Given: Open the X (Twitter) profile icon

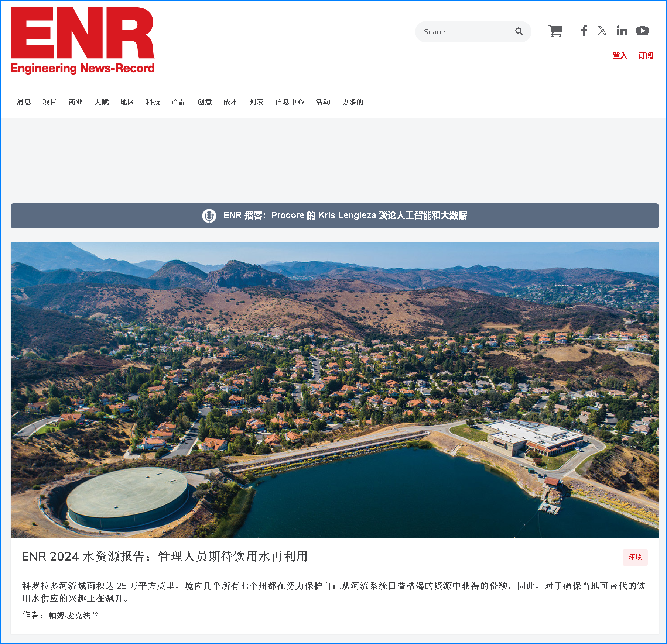Looking at the screenshot, I should point(602,31).
